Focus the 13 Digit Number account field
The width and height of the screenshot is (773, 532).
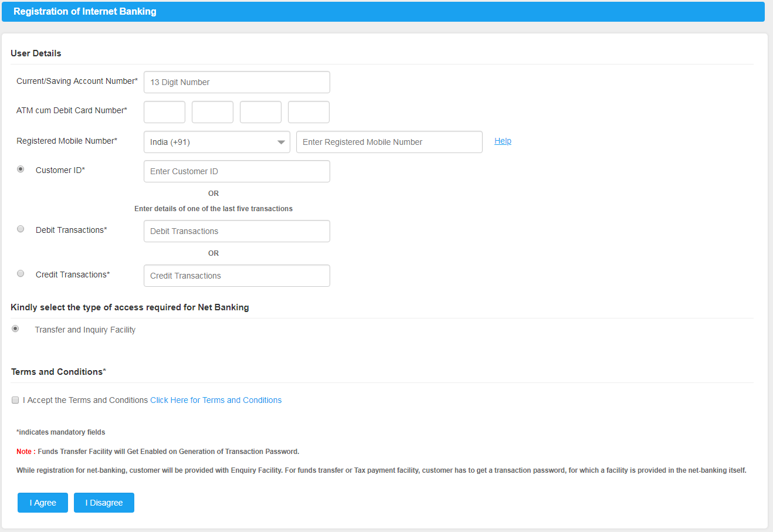[237, 82]
